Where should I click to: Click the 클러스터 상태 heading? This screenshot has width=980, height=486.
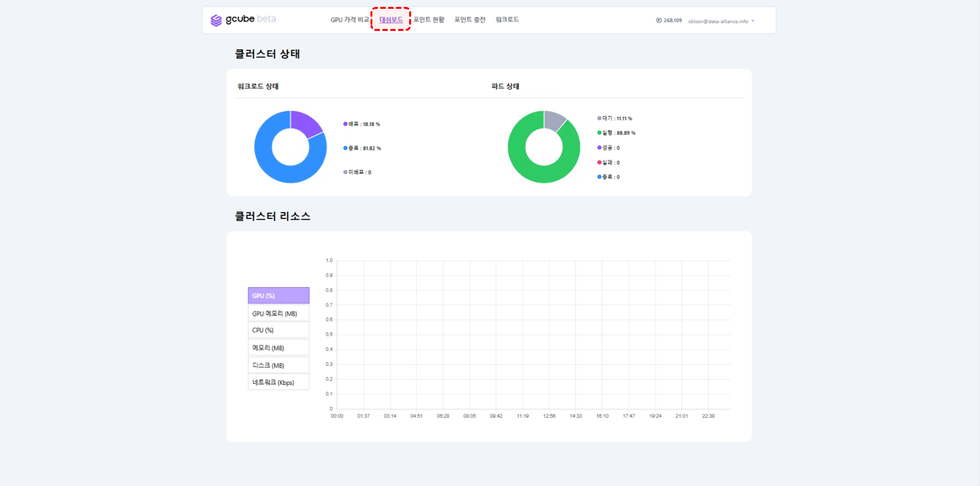(x=267, y=54)
